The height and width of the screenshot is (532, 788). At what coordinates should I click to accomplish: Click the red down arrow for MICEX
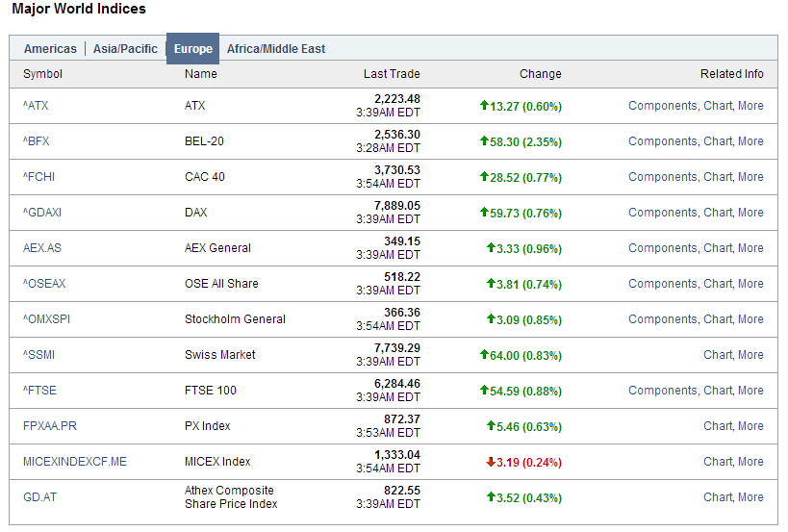click(491, 462)
